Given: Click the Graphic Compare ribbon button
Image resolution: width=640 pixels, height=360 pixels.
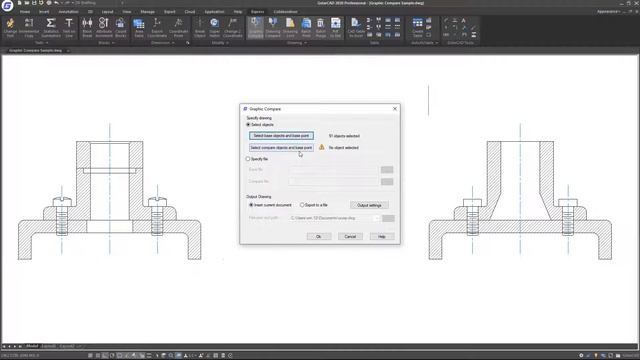Looking at the screenshot, I should (x=256, y=28).
